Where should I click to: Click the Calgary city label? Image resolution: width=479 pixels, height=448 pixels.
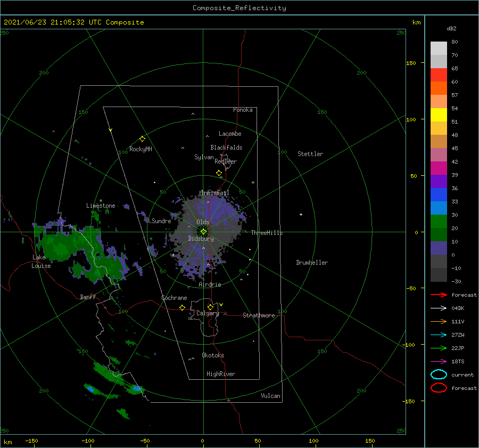pyautogui.click(x=208, y=313)
